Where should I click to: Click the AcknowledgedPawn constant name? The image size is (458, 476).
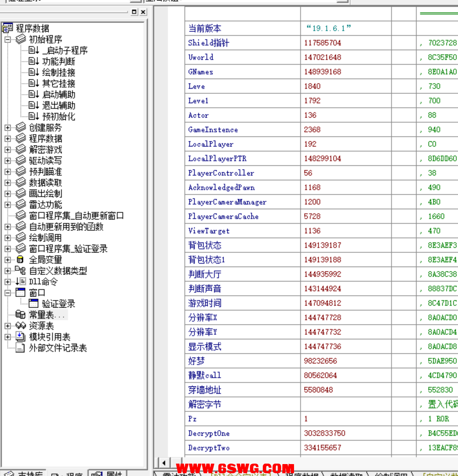tap(221, 188)
